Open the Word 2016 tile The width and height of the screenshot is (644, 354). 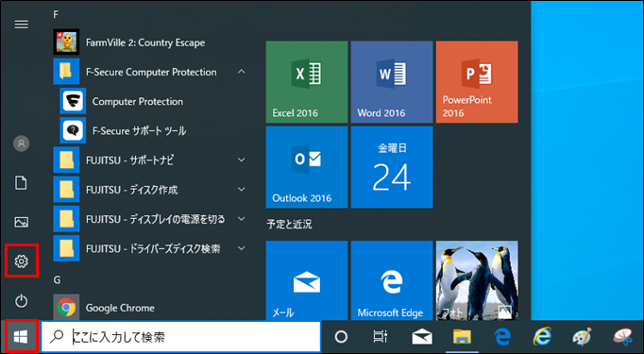point(392,82)
